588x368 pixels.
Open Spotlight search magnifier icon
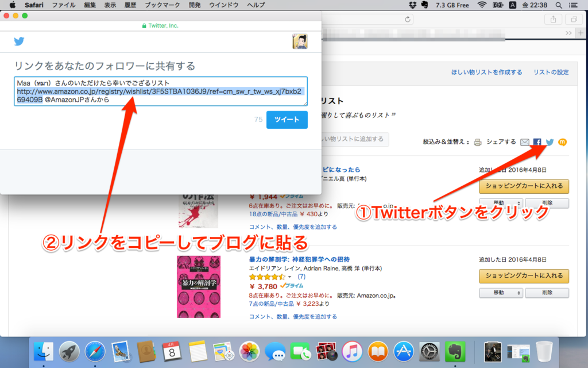tap(559, 5)
